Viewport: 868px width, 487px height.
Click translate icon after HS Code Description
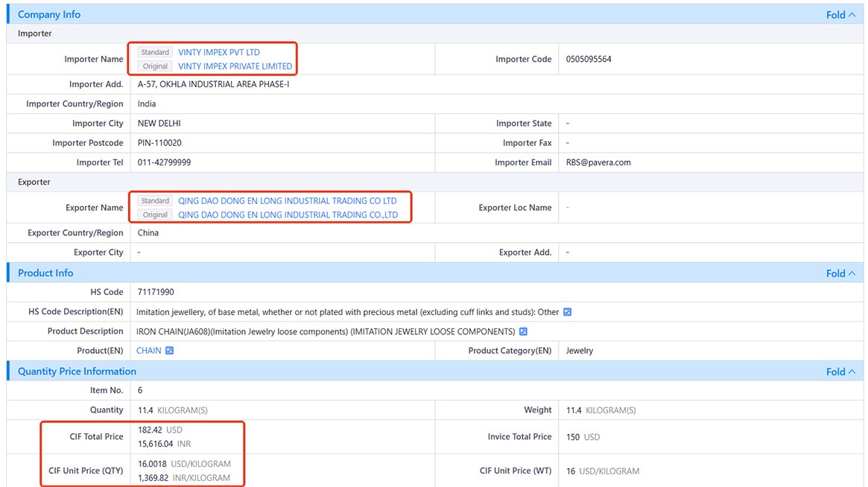pos(568,312)
